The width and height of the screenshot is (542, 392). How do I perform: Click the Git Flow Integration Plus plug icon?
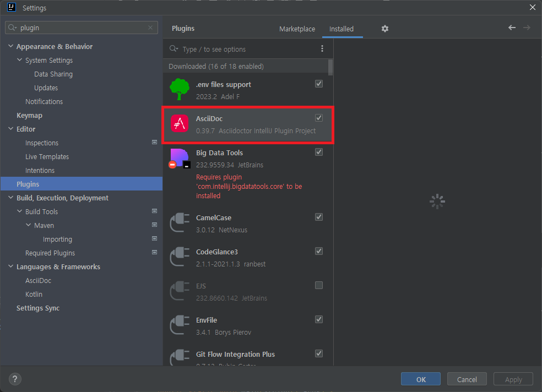180,357
